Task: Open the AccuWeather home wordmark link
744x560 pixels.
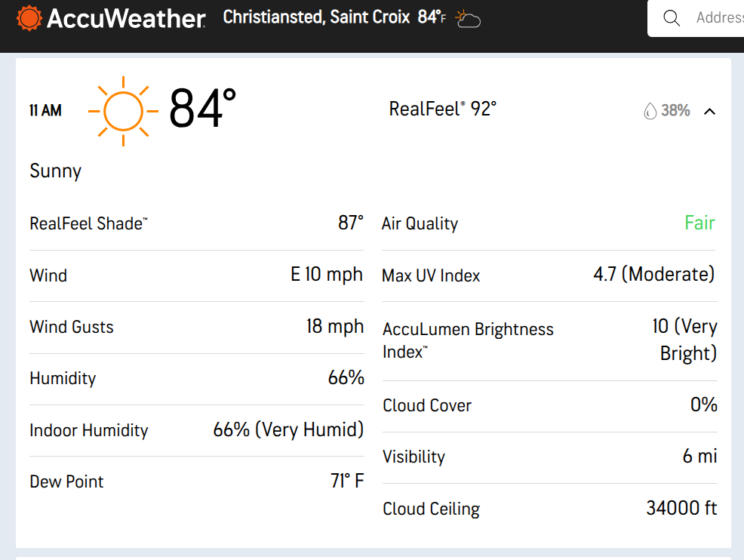Action: point(125,18)
